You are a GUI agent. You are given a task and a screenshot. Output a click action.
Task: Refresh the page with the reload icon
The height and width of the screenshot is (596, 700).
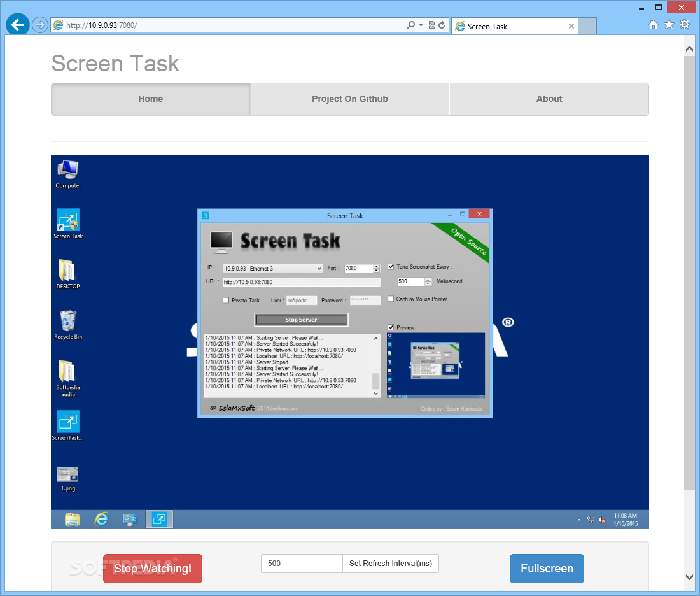tap(442, 25)
